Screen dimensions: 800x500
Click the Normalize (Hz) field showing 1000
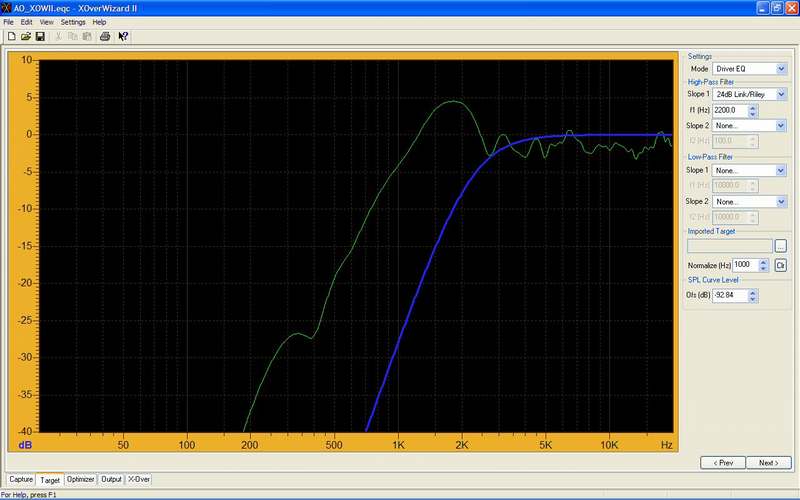[x=745, y=265]
